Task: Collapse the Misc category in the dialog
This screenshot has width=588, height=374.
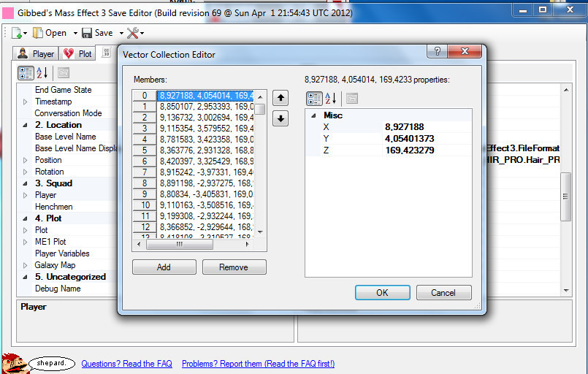Action: 314,115
